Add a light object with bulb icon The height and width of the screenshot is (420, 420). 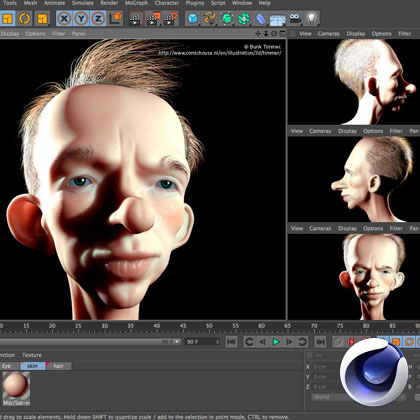point(312,18)
